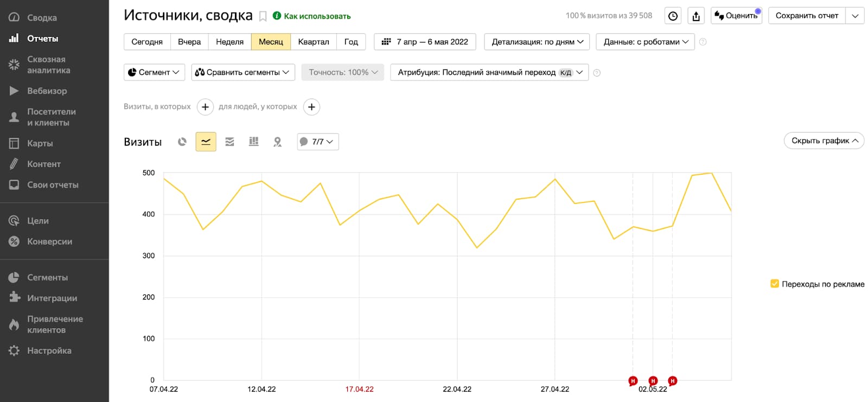
Task: Expand Данные: с роботами dropdown
Action: coord(645,42)
